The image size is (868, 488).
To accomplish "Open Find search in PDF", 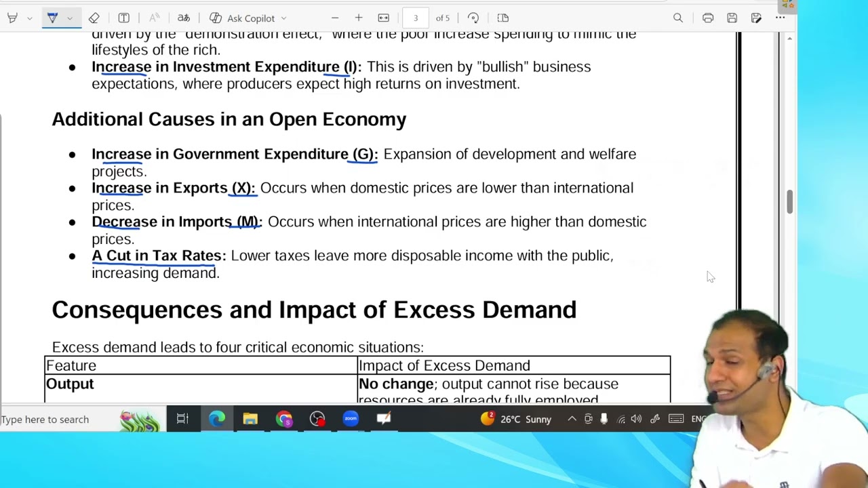I will 678,18.
